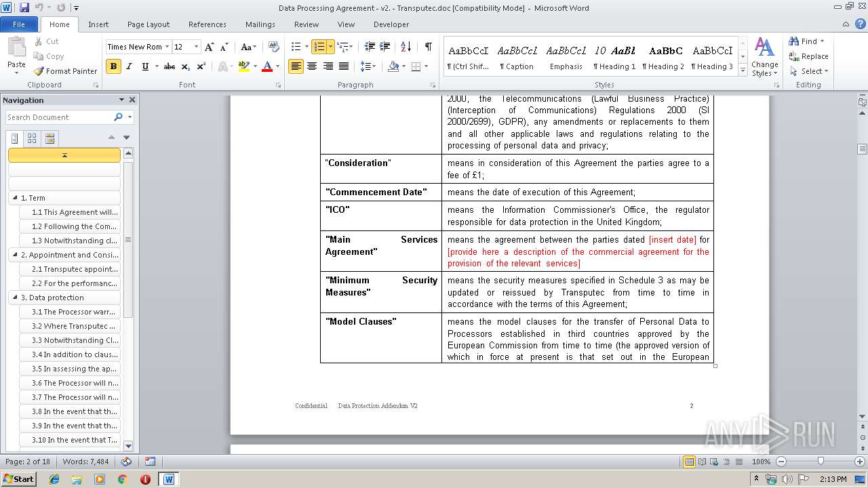The image size is (868, 488).
Task: Collapse '3. Data protection' heading
Action: [15, 298]
